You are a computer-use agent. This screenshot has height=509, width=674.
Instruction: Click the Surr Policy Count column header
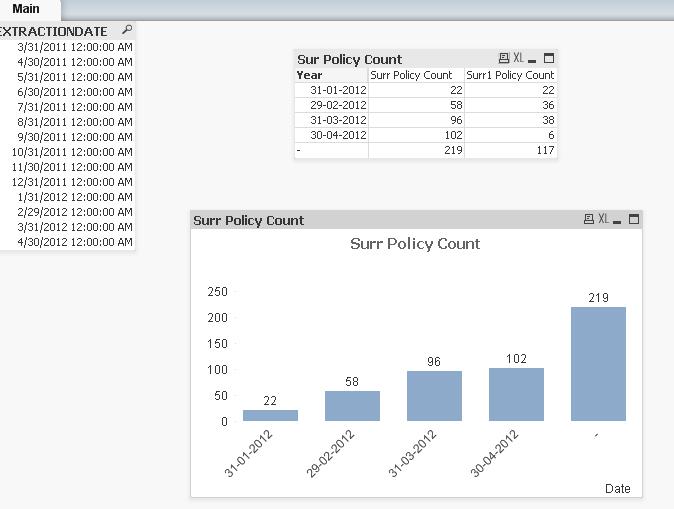point(416,75)
